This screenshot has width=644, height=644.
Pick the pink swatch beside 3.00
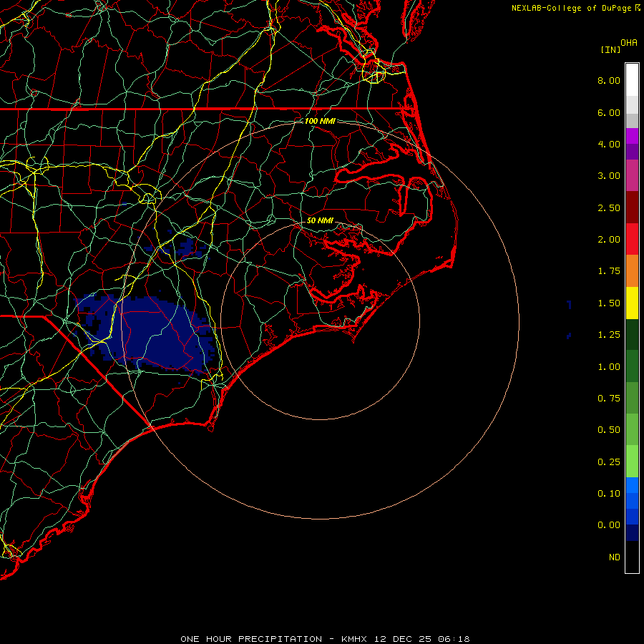pyautogui.click(x=632, y=176)
